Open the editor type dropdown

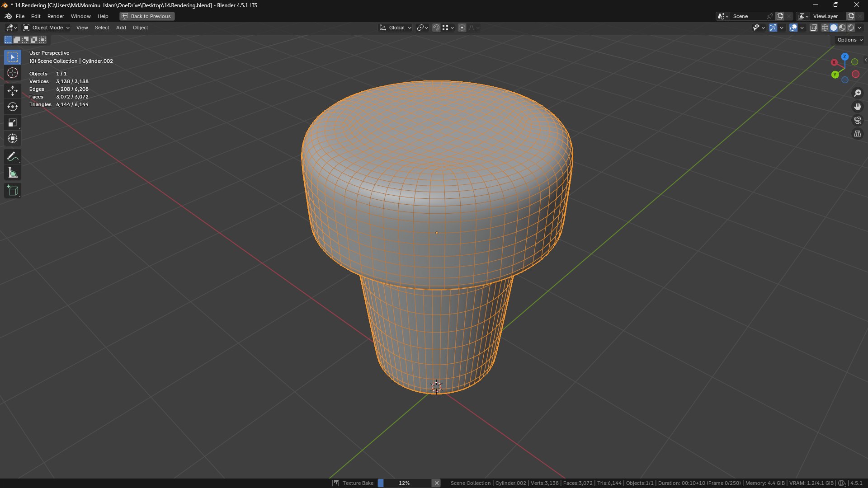11,28
